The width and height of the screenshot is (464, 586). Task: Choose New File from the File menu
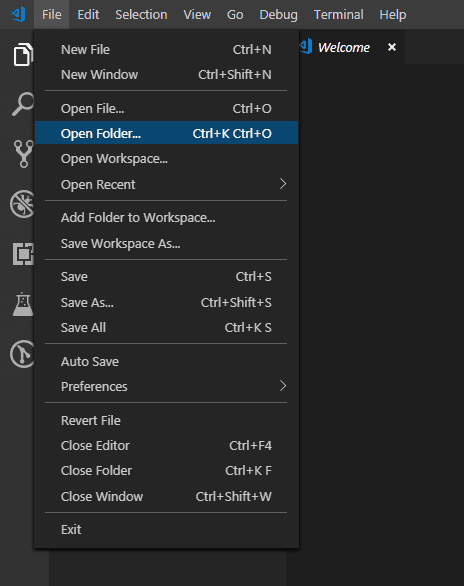click(x=166, y=49)
